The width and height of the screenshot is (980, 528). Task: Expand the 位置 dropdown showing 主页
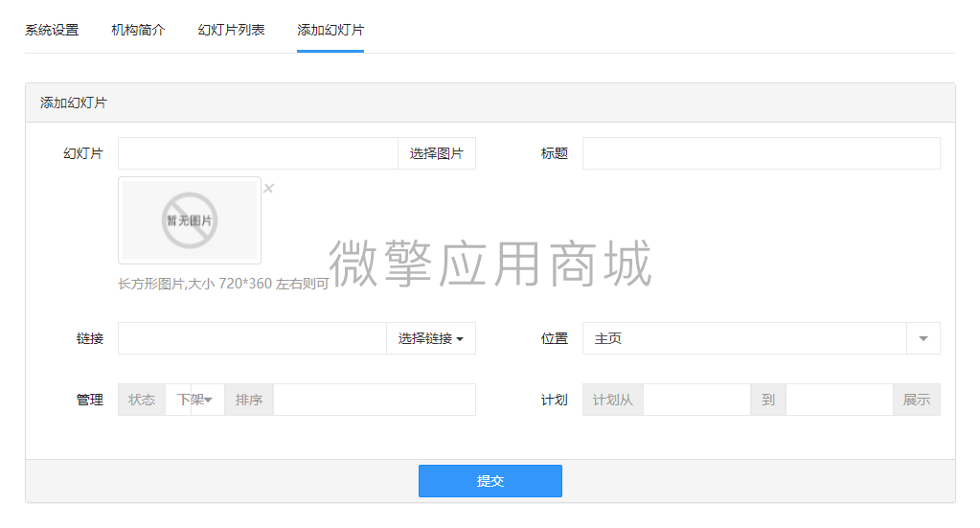click(x=762, y=338)
